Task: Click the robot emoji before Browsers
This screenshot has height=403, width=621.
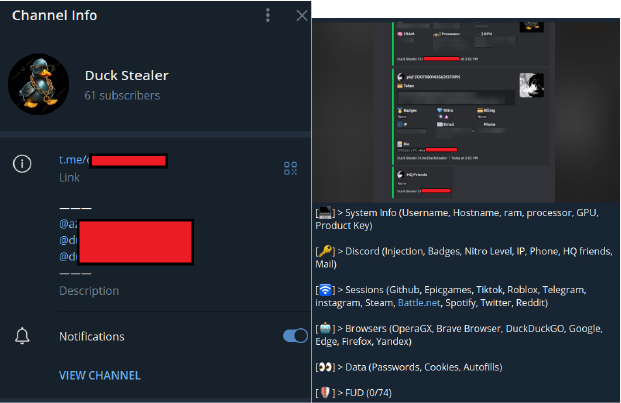Action: 325,328
